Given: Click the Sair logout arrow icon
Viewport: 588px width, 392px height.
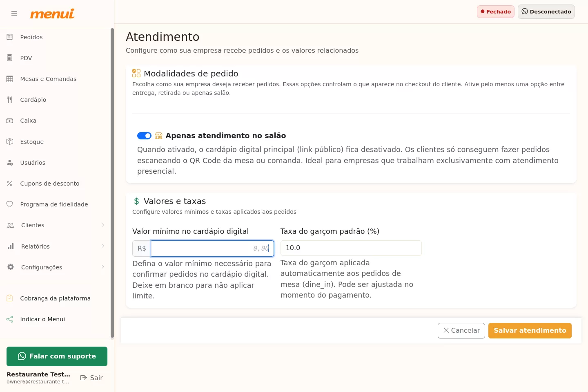Looking at the screenshot, I should point(84,378).
